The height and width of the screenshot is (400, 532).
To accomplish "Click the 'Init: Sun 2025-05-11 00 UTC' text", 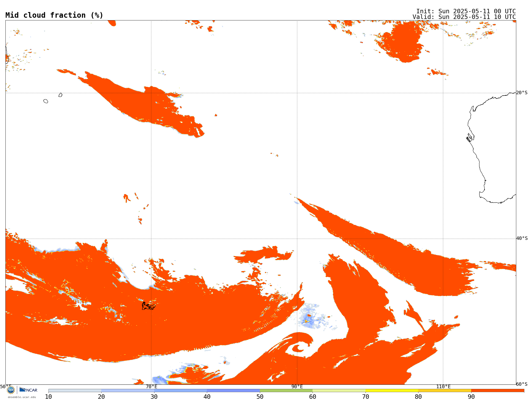I will point(466,11).
